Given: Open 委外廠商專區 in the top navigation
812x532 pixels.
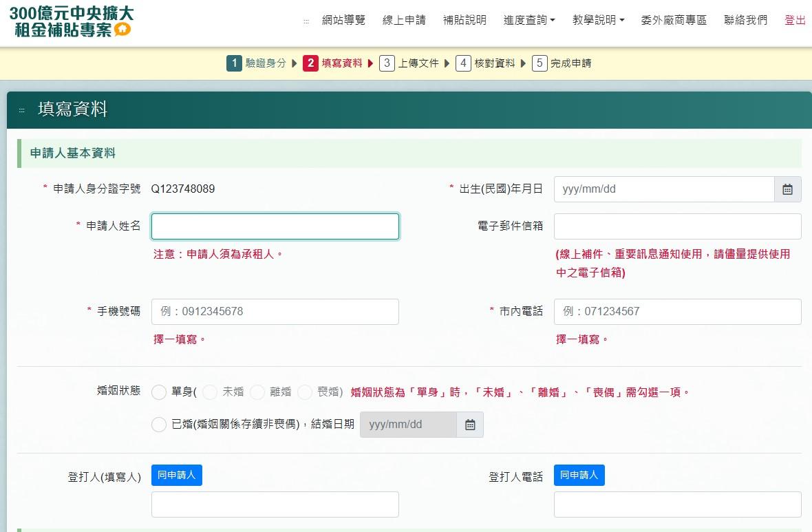Looking at the screenshot, I should 674,20.
